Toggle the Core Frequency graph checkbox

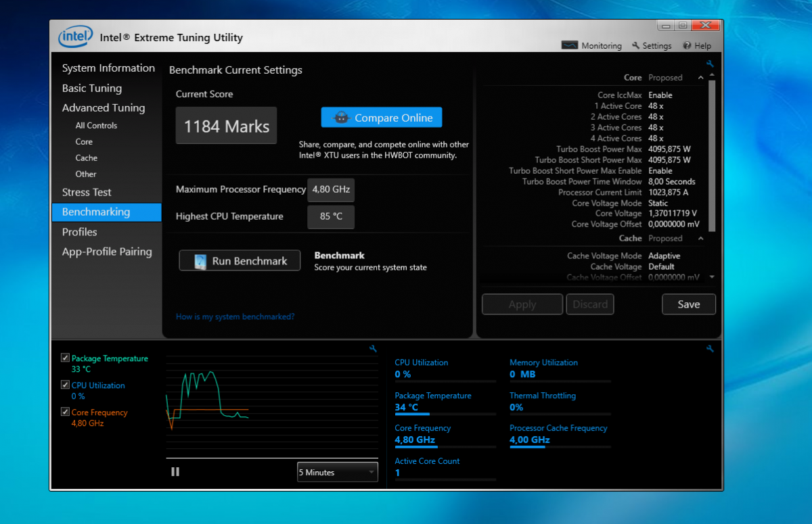point(65,412)
